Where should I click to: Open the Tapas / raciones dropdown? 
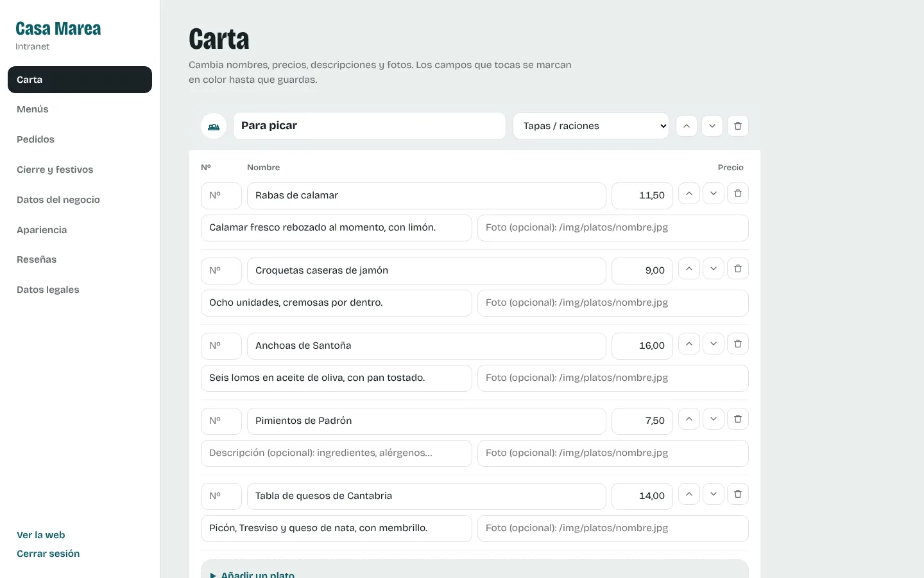click(591, 126)
